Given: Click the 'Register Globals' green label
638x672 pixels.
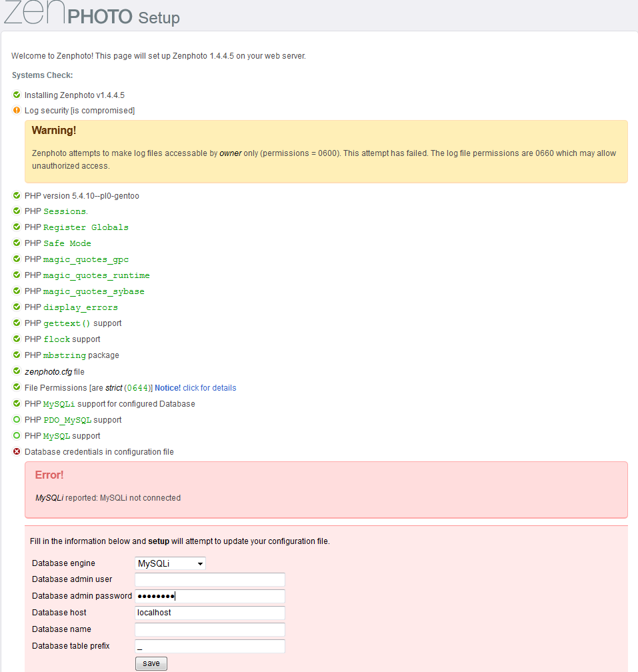Looking at the screenshot, I should click(x=86, y=227).
